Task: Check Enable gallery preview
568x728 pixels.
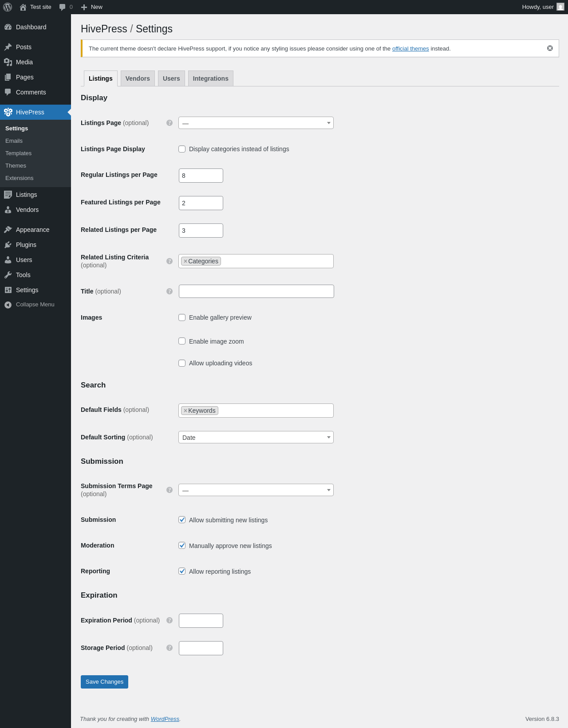Action: click(x=182, y=317)
